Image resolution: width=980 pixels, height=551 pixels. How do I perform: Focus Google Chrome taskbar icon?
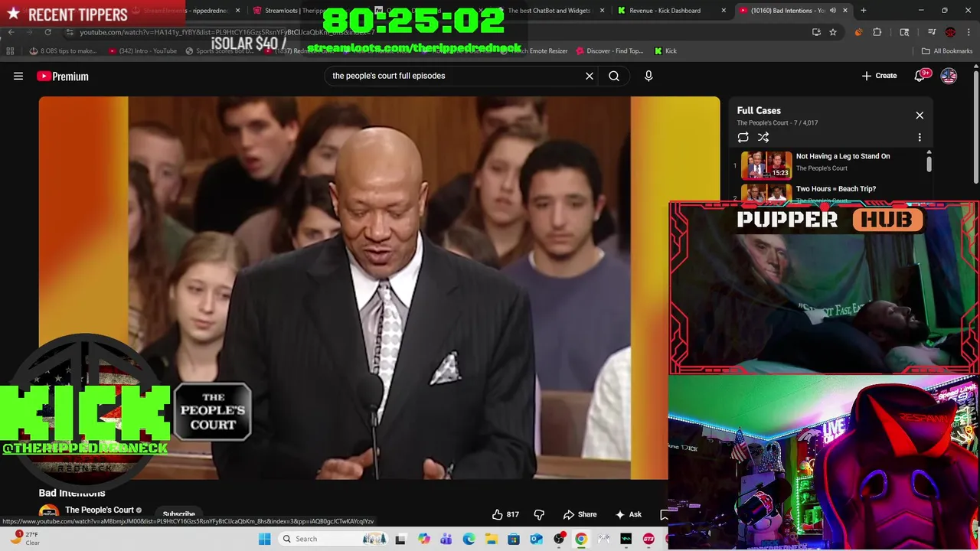pos(581,539)
